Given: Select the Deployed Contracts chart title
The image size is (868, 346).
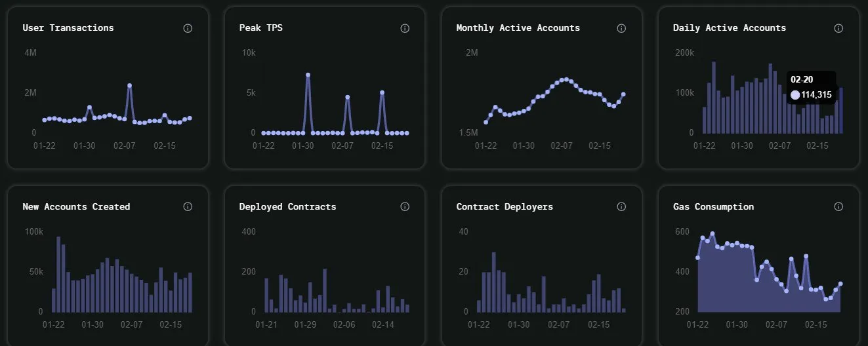Looking at the screenshot, I should coord(287,206).
